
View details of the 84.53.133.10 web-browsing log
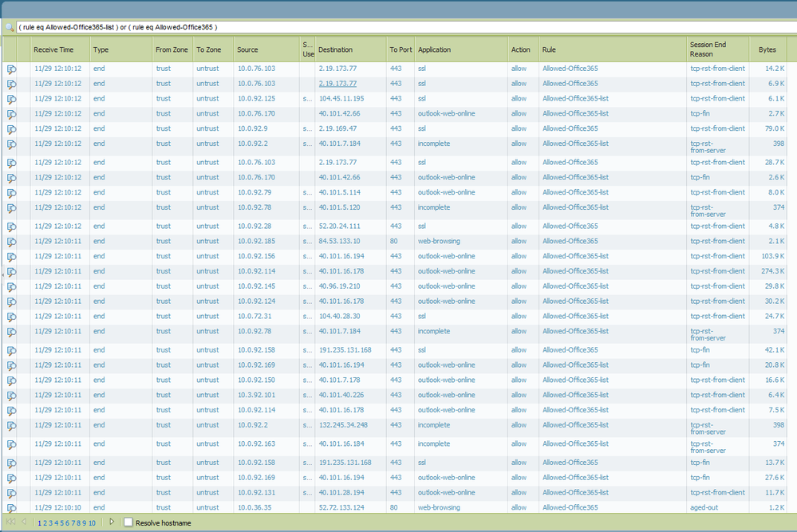pyautogui.click(x=10, y=241)
